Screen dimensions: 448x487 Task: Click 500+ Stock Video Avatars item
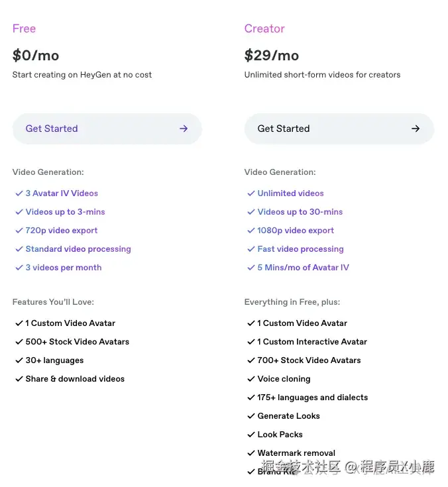pos(77,342)
